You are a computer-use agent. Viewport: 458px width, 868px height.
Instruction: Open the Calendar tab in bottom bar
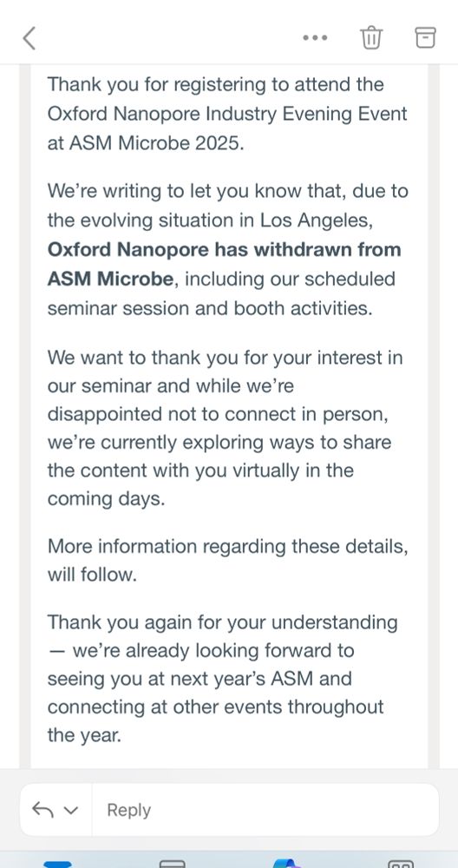click(172, 864)
